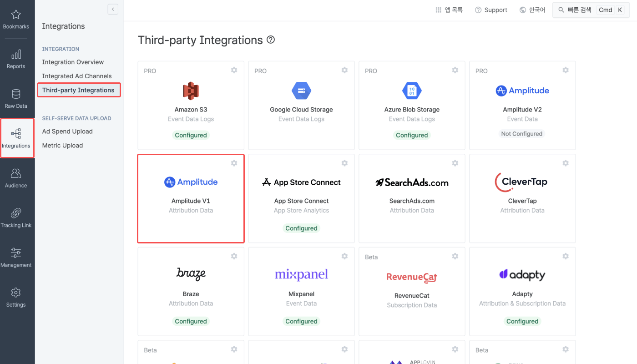Viewport: 637px width, 364px height.
Task: Click the RevenueCat card title text
Action: pyautogui.click(x=412, y=296)
